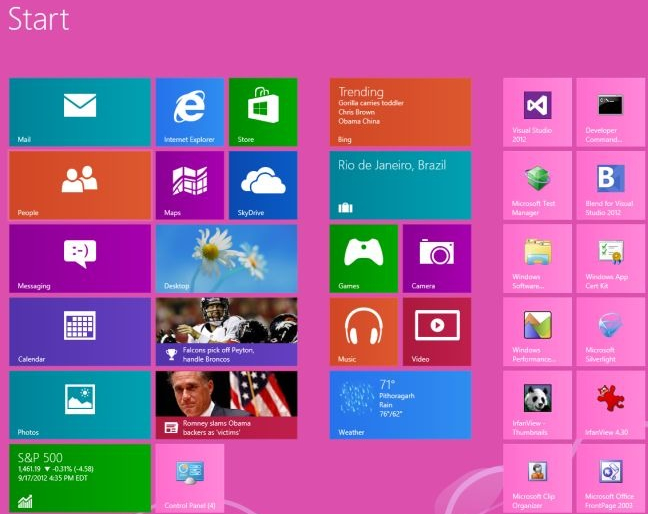Open the Desktop tile
The height and width of the screenshot is (514, 648).
[x=226, y=259]
